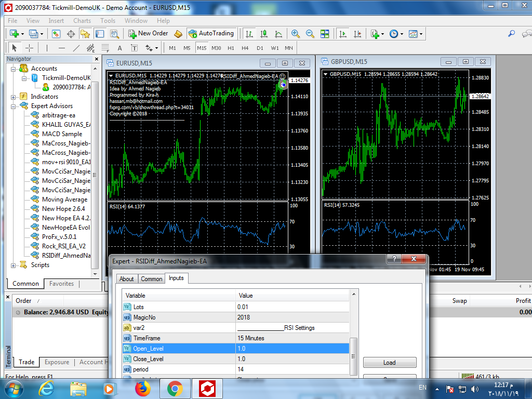Select the crosshair cursor tool
This screenshot has width=532, height=399.
point(30,48)
